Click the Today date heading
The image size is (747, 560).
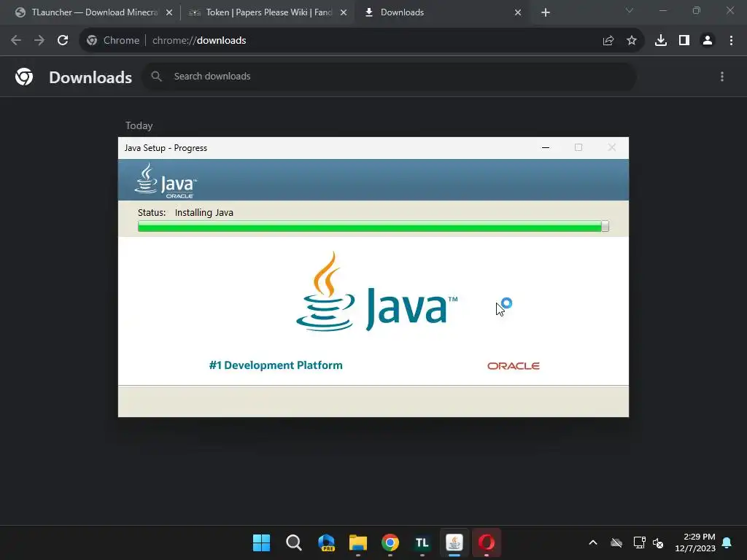(139, 125)
